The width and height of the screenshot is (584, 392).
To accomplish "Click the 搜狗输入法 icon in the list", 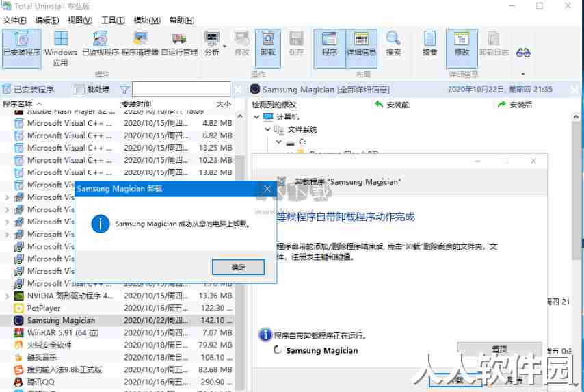I will point(18,369).
